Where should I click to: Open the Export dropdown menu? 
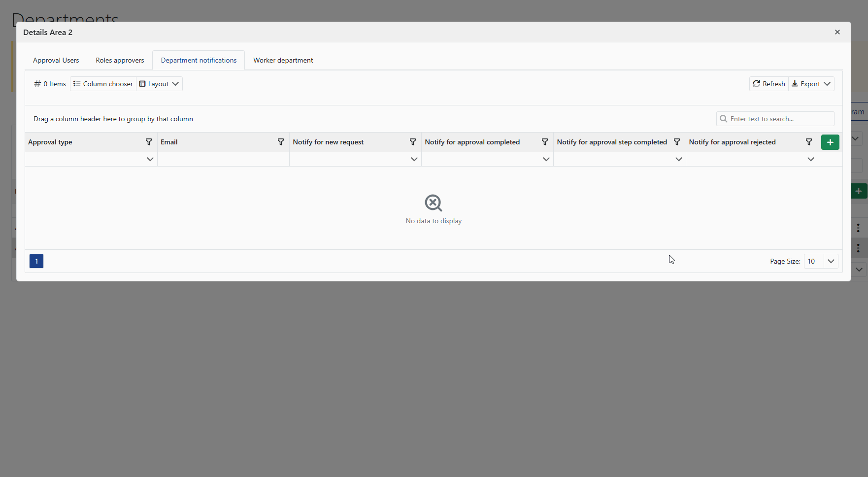811,84
